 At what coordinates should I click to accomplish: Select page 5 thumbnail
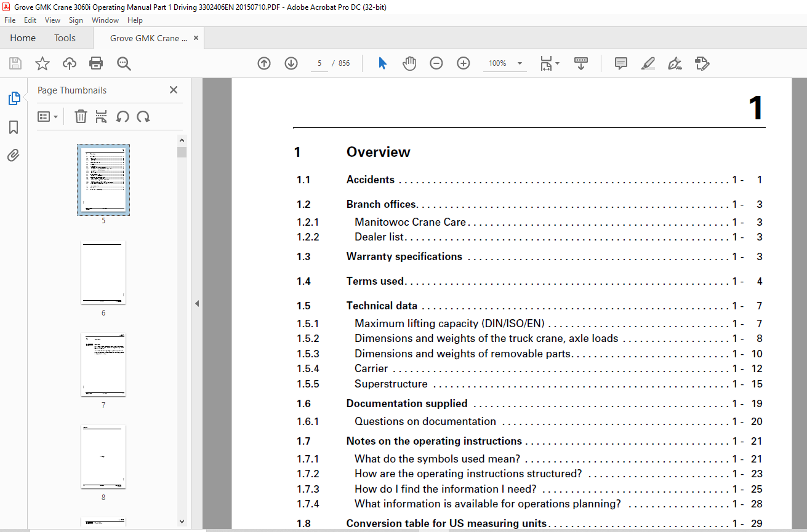tap(103, 180)
